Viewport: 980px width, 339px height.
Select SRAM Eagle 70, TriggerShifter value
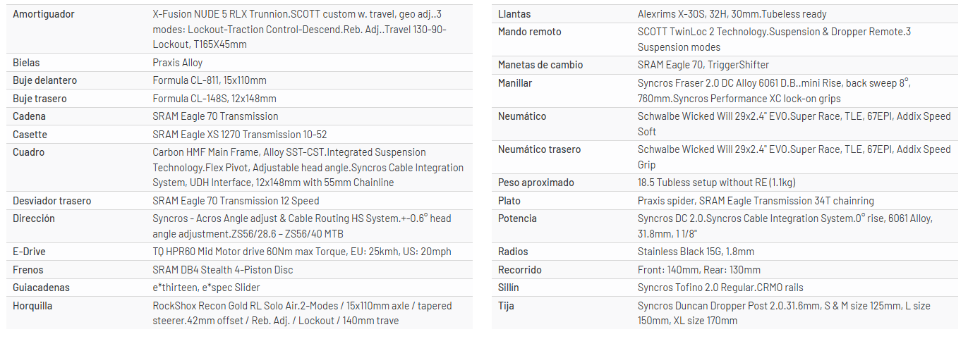703,65
